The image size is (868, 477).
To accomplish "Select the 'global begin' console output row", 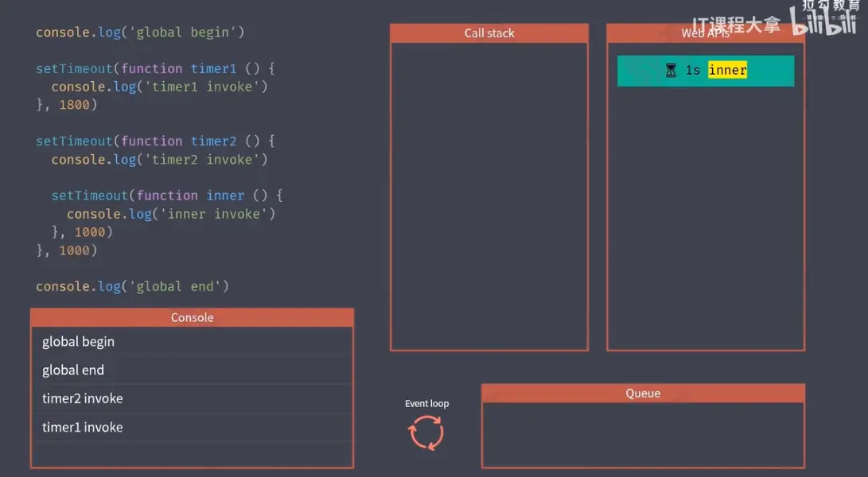I will (192, 341).
